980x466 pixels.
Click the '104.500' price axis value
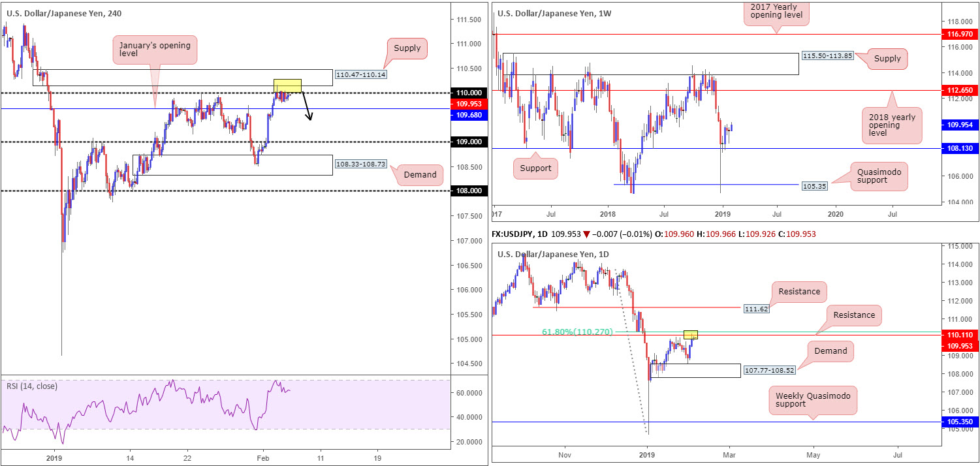471,364
